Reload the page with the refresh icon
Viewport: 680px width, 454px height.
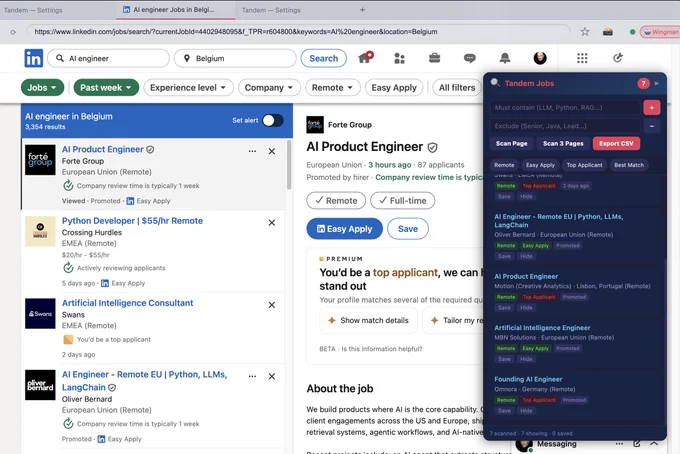point(13,32)
